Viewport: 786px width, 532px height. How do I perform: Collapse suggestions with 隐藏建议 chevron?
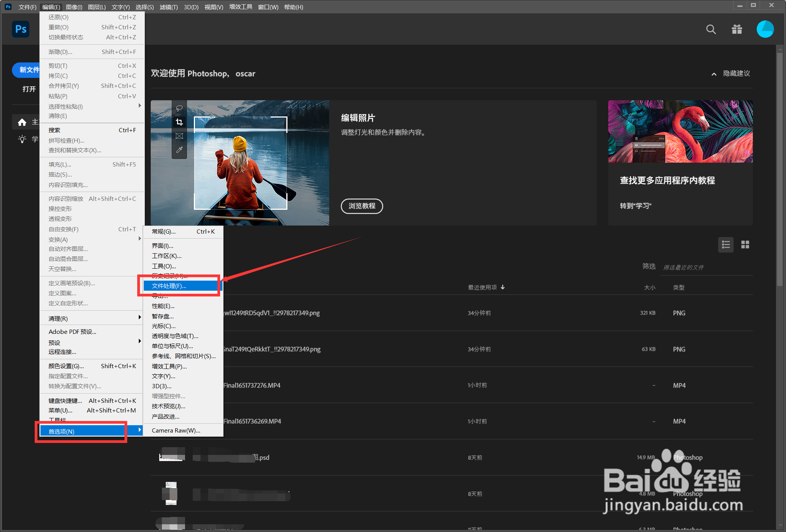click(714, 74)
